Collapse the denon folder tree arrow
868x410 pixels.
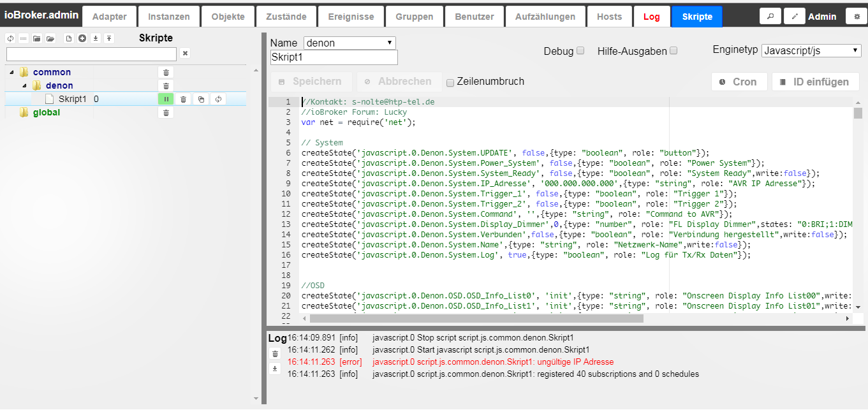24,85
